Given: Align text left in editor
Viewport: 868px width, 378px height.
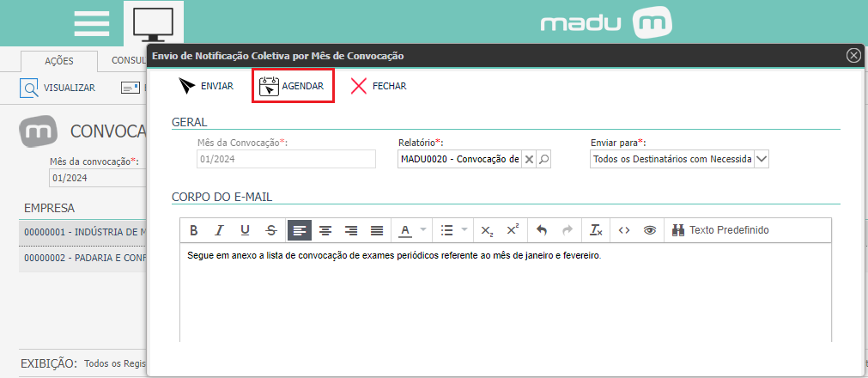Looking at the screenshot, I should click(x=300, y=230).
